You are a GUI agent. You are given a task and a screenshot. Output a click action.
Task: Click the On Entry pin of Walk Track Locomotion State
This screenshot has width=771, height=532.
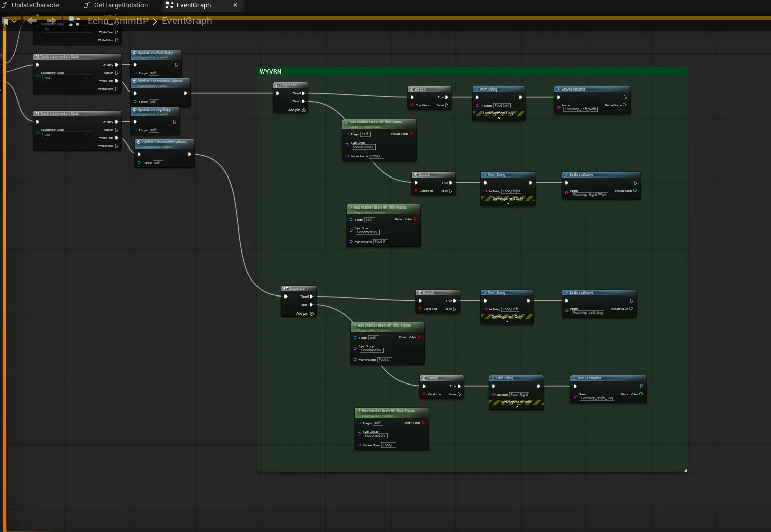(x=117, y=65)
